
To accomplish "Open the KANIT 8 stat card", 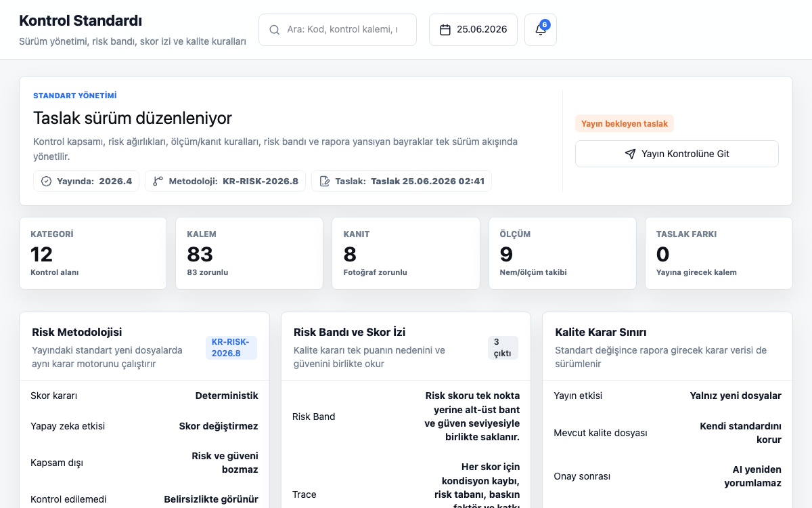I will pyautogui.click(x=406, y=253).
